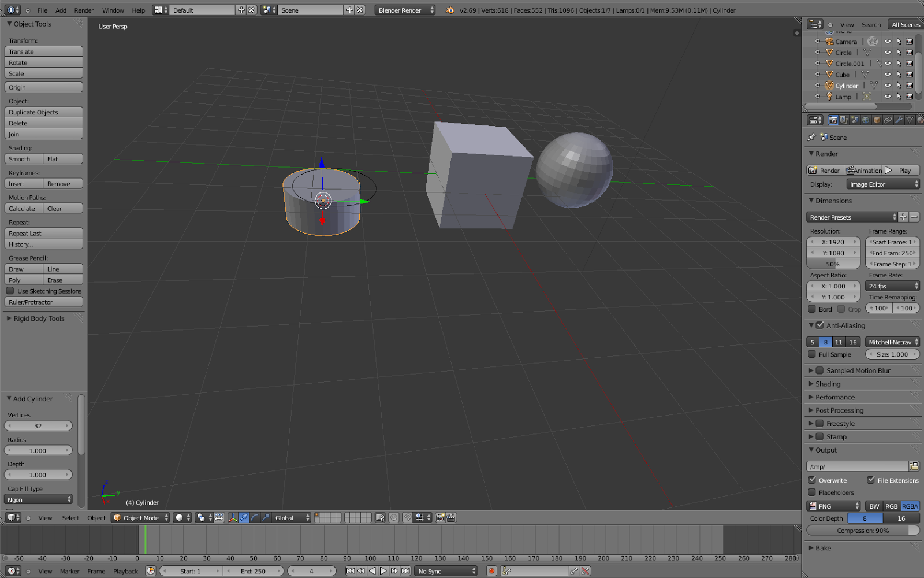Set End frame value in timeline header

pyautogui.click(x=254, y=570)
